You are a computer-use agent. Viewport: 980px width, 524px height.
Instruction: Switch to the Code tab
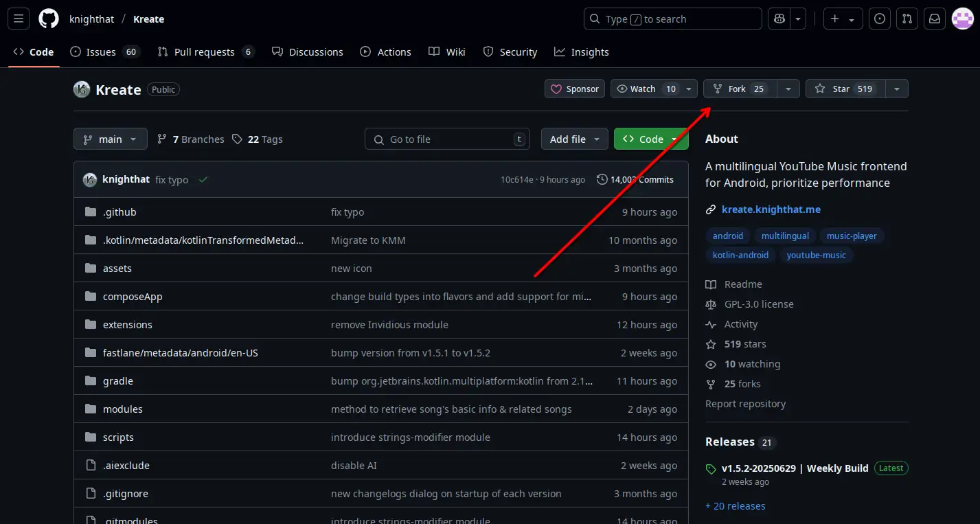[34, 52]
